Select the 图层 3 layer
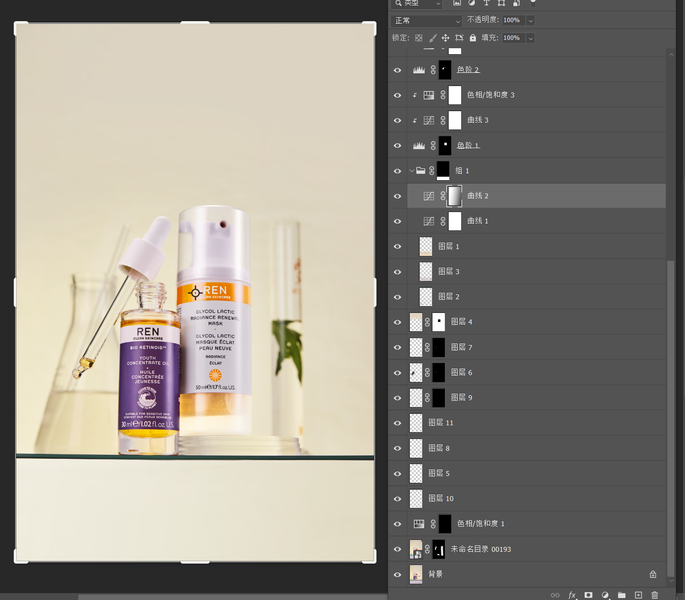Screen dimensions: 685x600 point(536,272)
